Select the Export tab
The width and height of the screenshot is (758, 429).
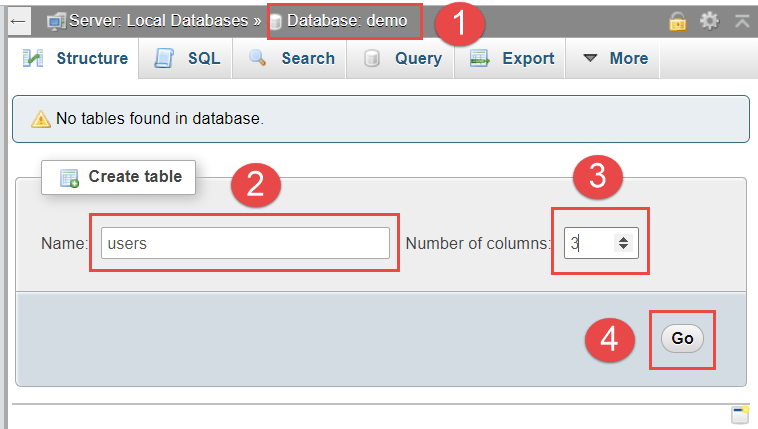click(x=512, y=58)
